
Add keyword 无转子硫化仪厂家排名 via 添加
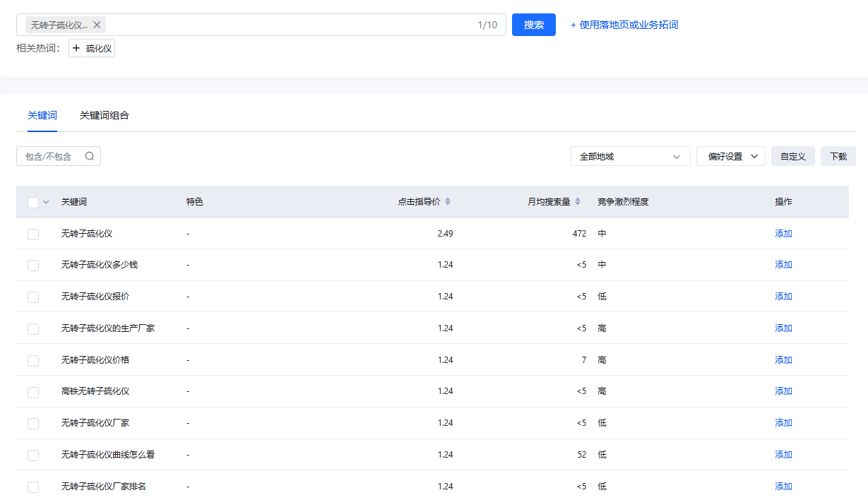pos(783,486)
